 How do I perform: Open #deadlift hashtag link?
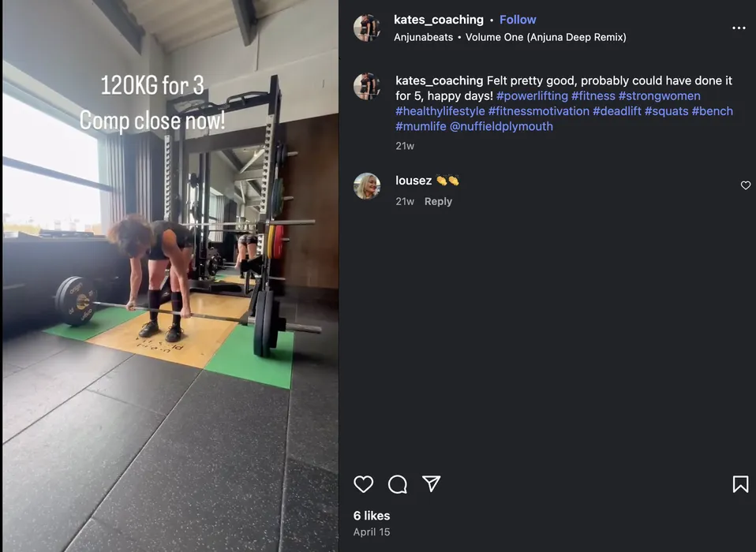(617, 111)
